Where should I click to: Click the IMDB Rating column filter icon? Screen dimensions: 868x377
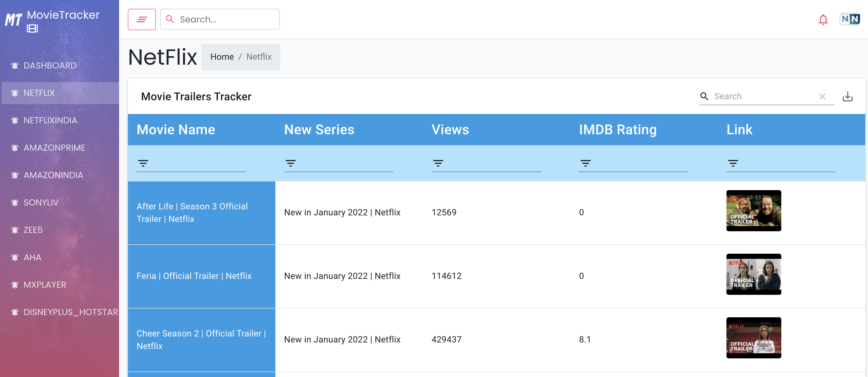(585, 163)
